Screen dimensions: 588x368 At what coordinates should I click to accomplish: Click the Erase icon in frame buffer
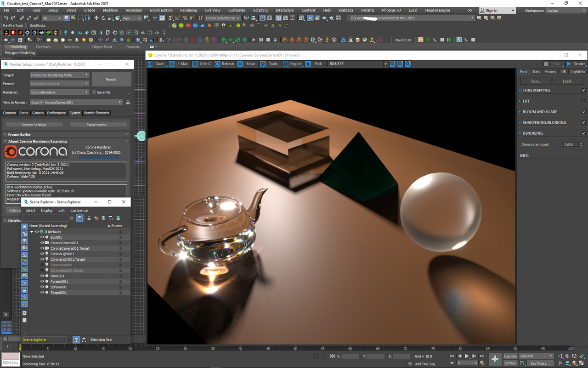coord(240,64)
